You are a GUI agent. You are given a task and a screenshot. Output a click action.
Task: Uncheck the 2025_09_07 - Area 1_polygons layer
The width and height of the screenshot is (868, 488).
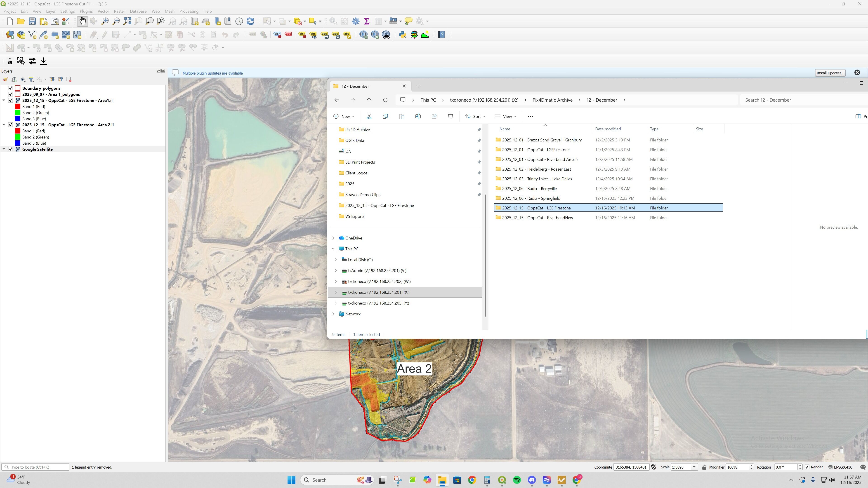pos(10,94)
